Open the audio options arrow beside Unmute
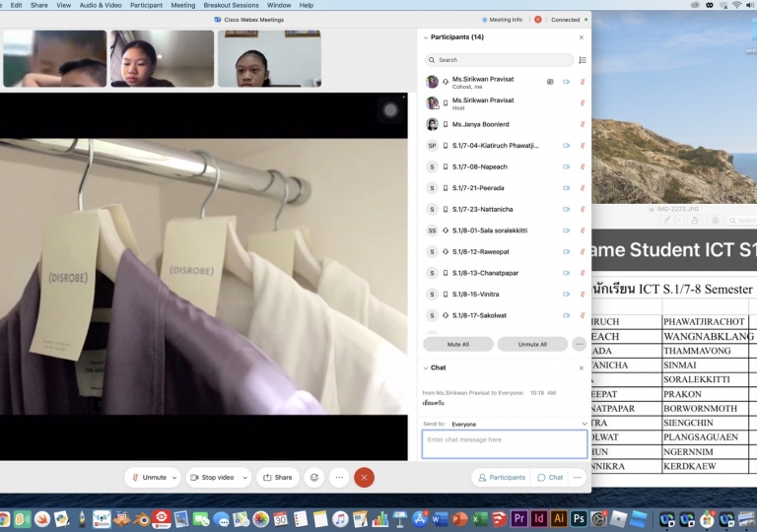This screenshot has height=532, width=757. tap(174, 478)
